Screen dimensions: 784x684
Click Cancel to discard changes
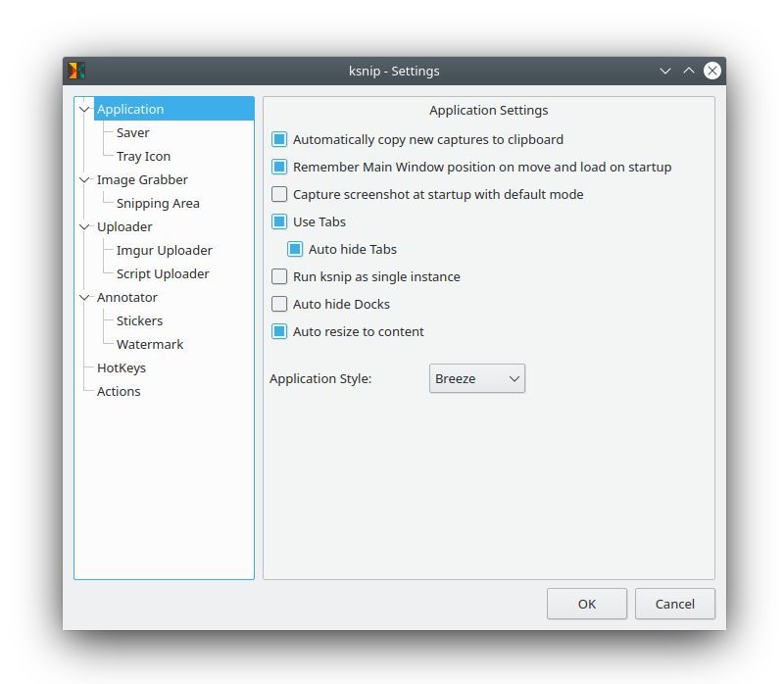coord(675,604)
